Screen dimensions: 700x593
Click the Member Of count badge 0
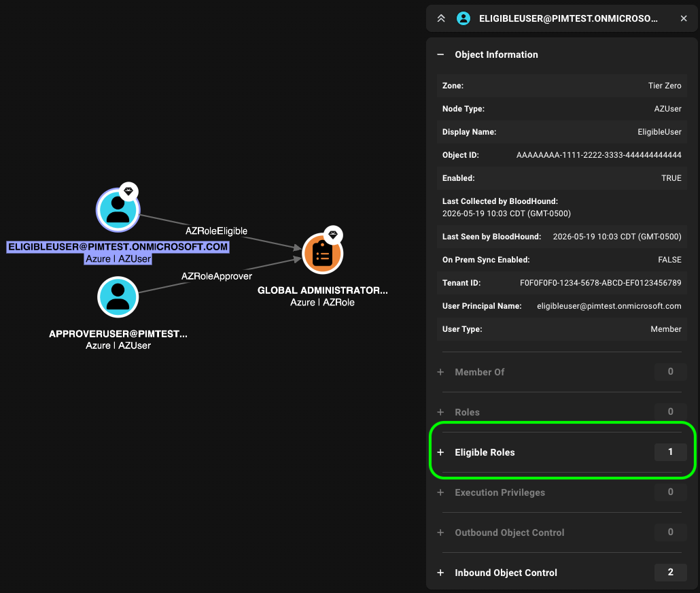point(670,371)
